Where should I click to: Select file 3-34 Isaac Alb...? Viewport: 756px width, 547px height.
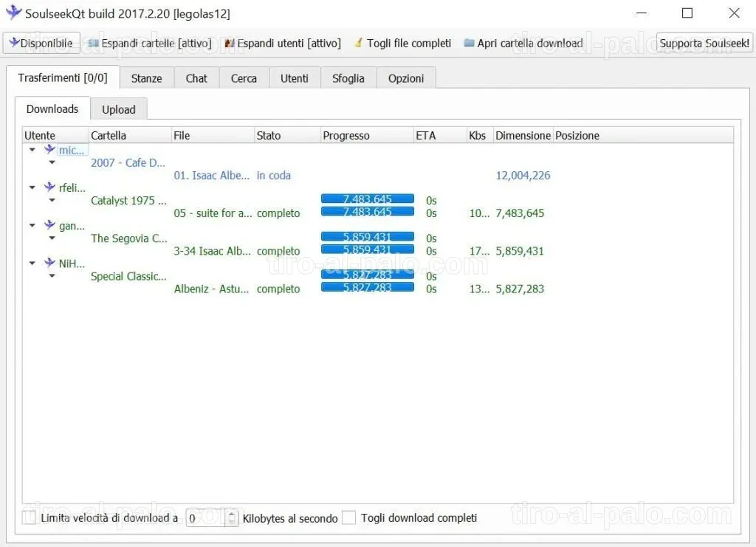pos(212,251)
